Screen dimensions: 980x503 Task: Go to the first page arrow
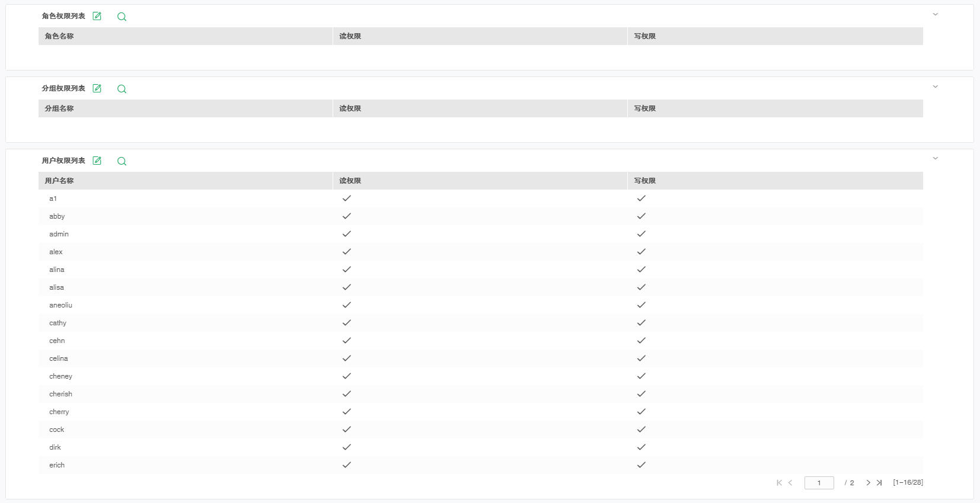click(x=779, y=483)
